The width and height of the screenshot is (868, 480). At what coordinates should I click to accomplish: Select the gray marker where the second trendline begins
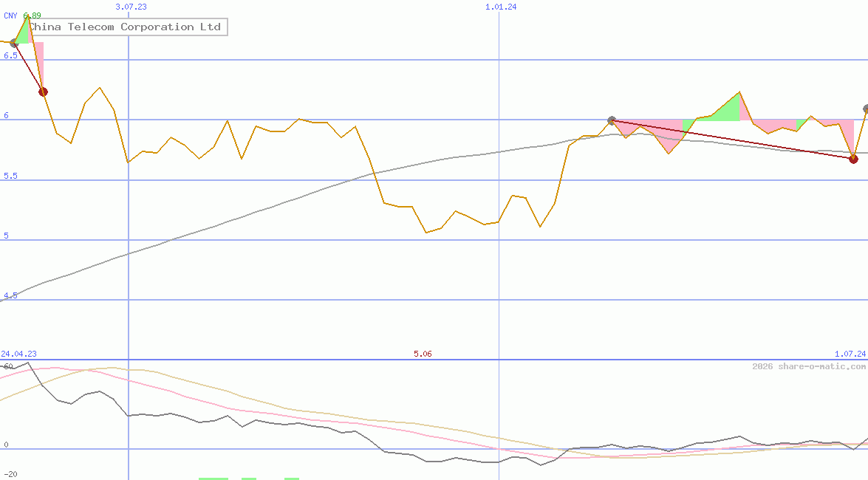[611, 119]
